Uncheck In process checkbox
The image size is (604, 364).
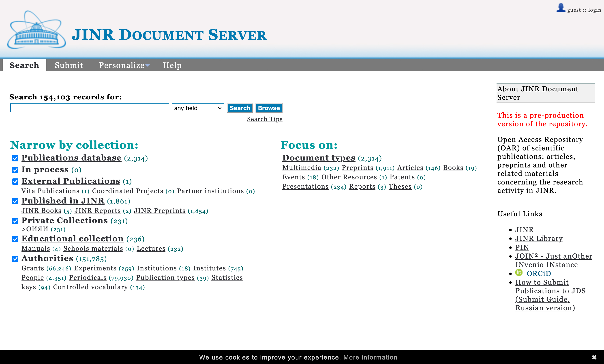tap(15, 170)
